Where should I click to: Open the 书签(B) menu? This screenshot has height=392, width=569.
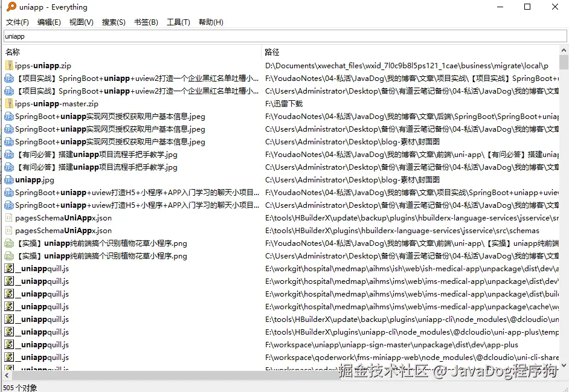coord(146,22)
